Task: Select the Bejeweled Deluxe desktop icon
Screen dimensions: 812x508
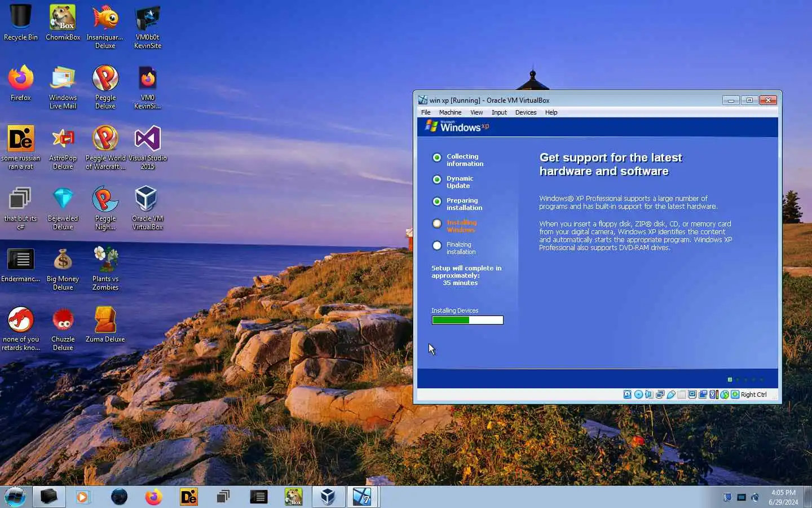Action: [63, 208]
